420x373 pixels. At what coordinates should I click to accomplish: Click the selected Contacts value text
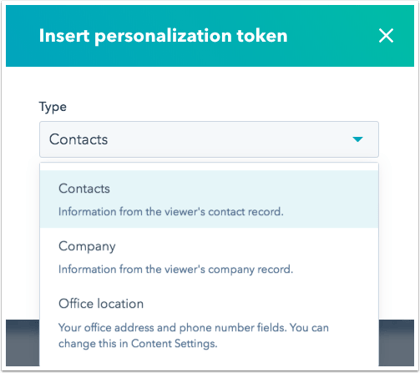[78, 139]
